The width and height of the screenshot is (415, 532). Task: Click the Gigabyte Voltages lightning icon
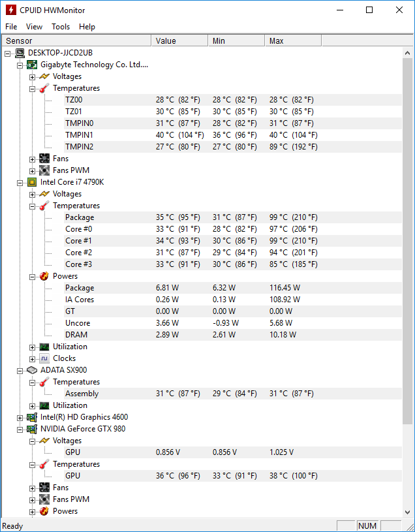[x=44, y=76]
